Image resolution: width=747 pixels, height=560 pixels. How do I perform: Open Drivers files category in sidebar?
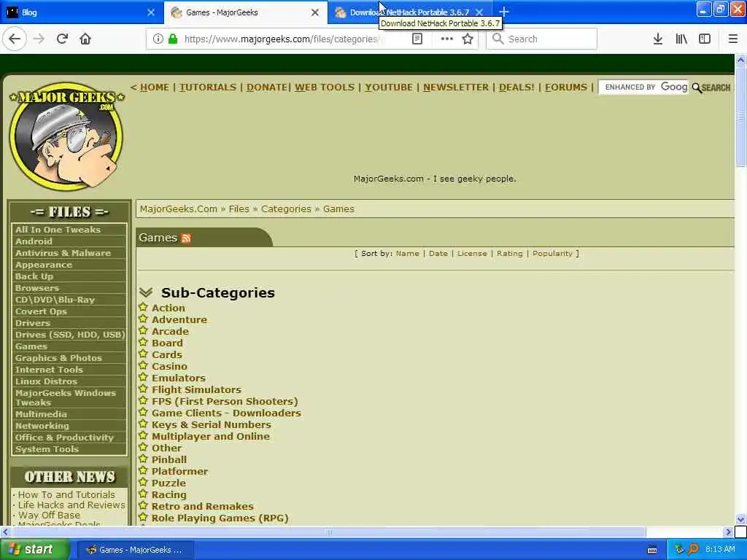32,323
